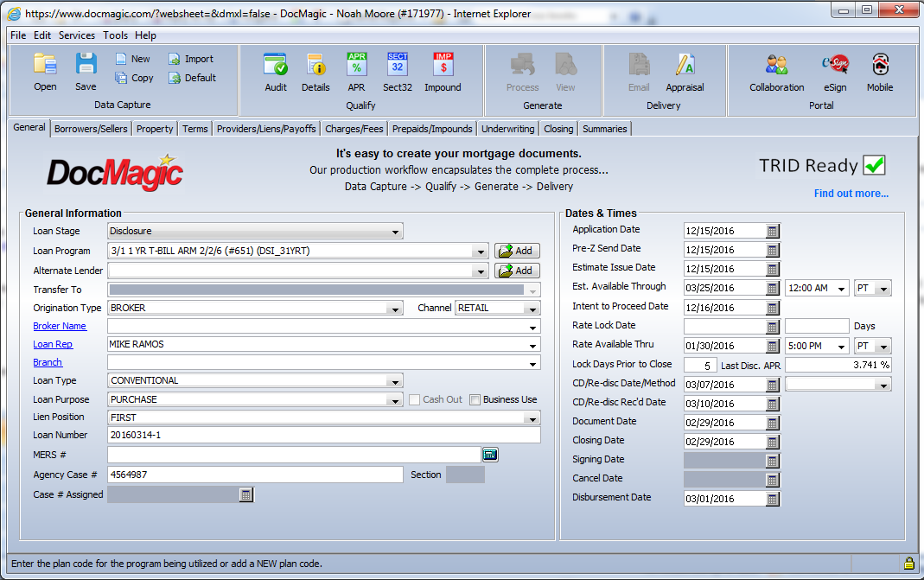Go to the Charges/Fees tab
The width and height of the screenshot is (924, 580).
click(x=354, y=129)
